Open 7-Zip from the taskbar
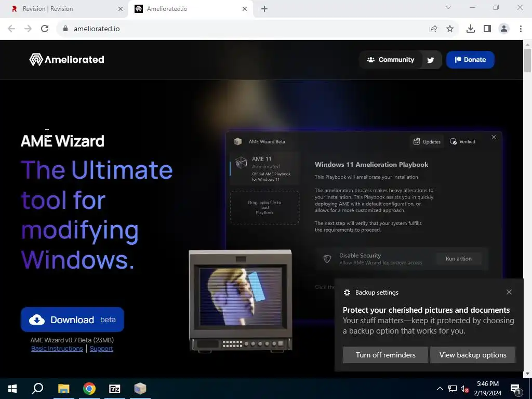 click(x=115, y=389)
